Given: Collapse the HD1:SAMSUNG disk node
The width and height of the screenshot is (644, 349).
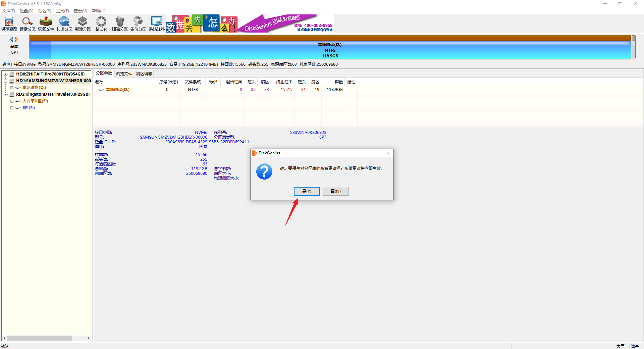Looking at the screenshot, I should point(6,81).
